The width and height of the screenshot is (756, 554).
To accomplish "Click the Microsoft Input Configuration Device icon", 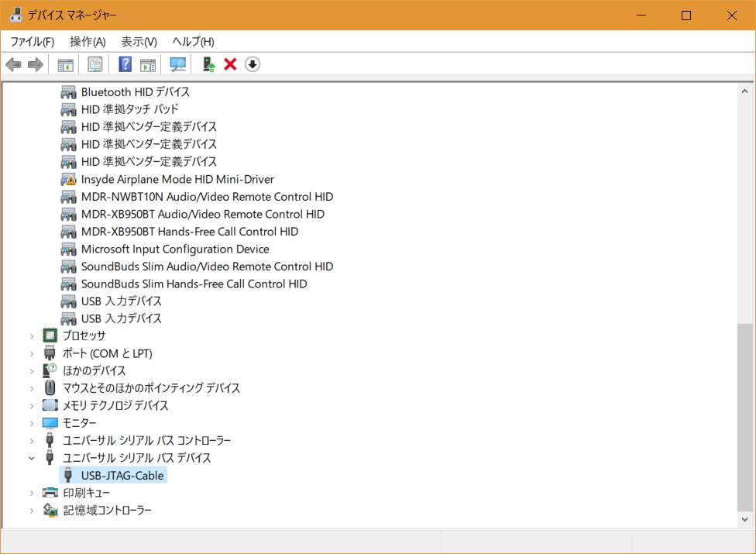I will coord(68,249).
